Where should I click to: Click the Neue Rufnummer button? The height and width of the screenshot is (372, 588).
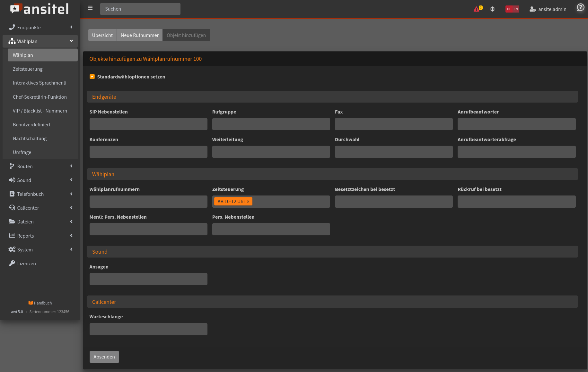[x=139, y=35]
